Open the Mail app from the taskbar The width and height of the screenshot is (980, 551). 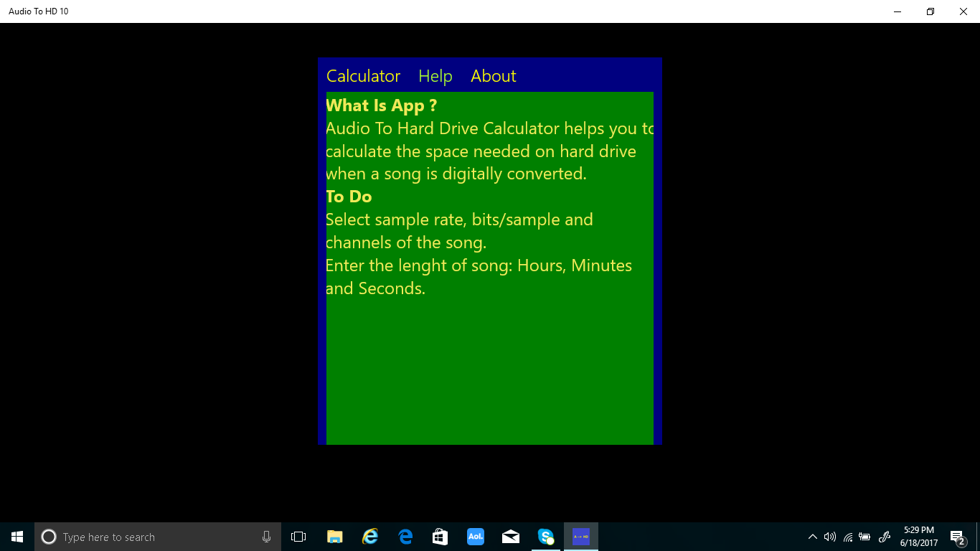click(x=511, y=537)
